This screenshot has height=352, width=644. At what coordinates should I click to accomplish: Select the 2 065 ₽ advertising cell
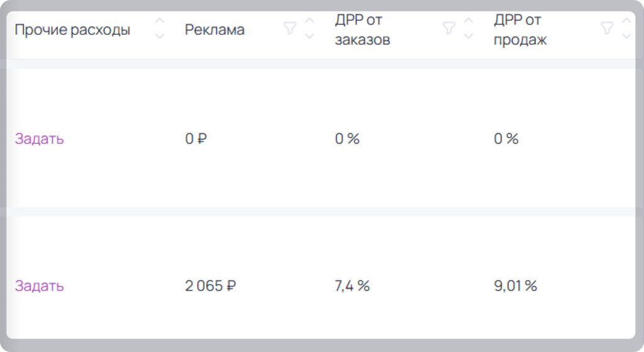click(x=210, y=286)
